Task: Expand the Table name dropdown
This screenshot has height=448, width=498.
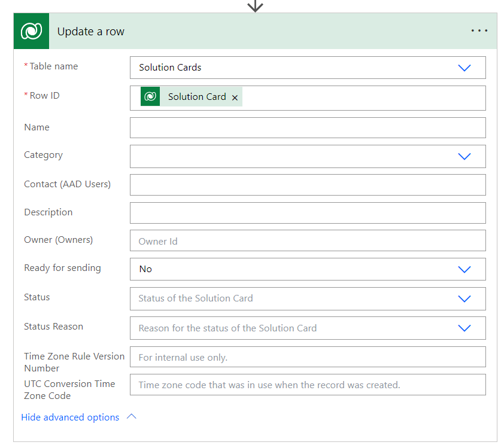Action: pos(464,68)
